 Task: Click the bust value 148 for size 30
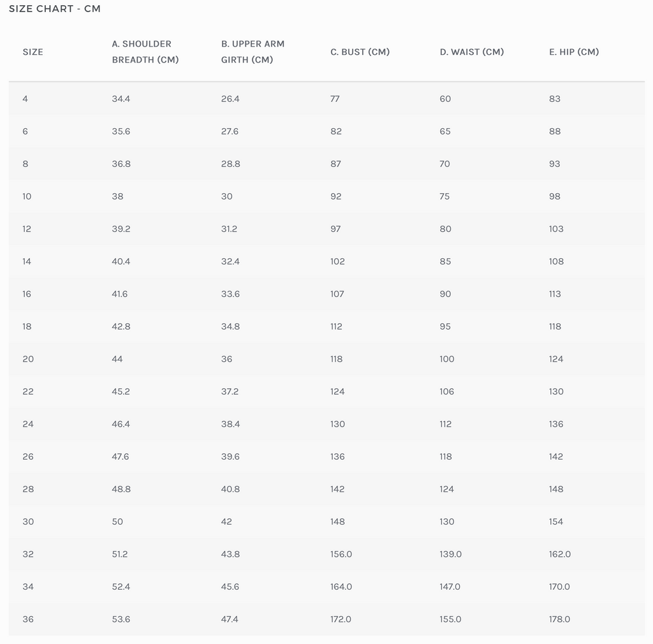[337, 522]
